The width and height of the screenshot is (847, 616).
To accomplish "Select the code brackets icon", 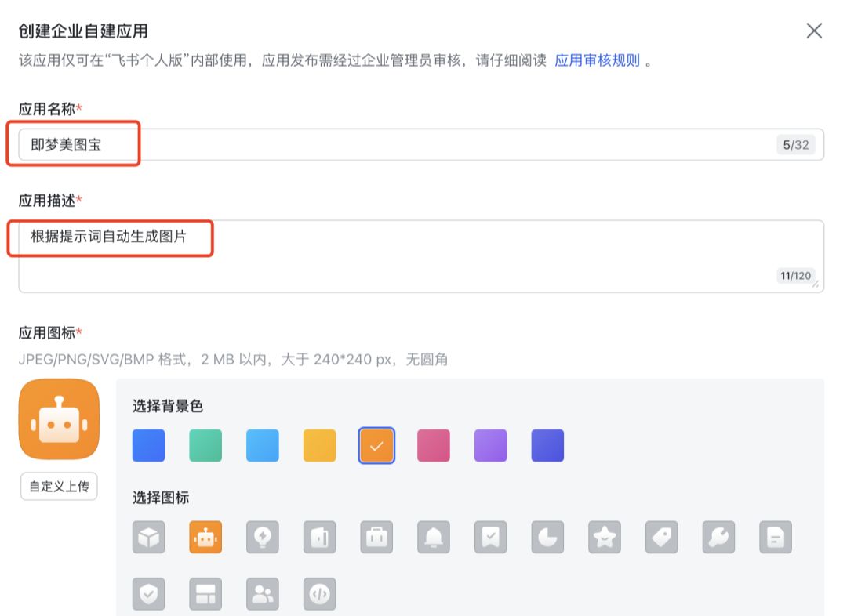I will point(320,593).
